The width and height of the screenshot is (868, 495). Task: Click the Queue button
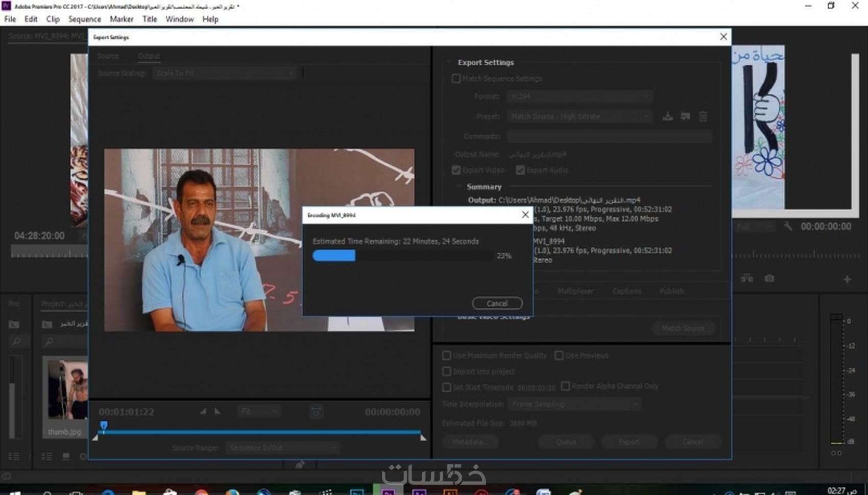click(x=566, y=441)
